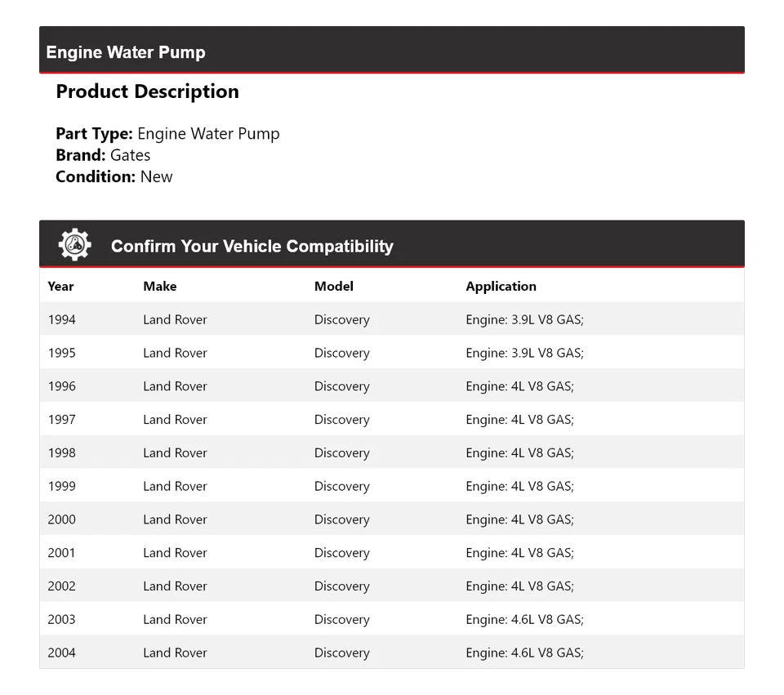
Task: Click the gear icon beside Confirm Your Vehicle Compatibility
Action: pos(74,245)
